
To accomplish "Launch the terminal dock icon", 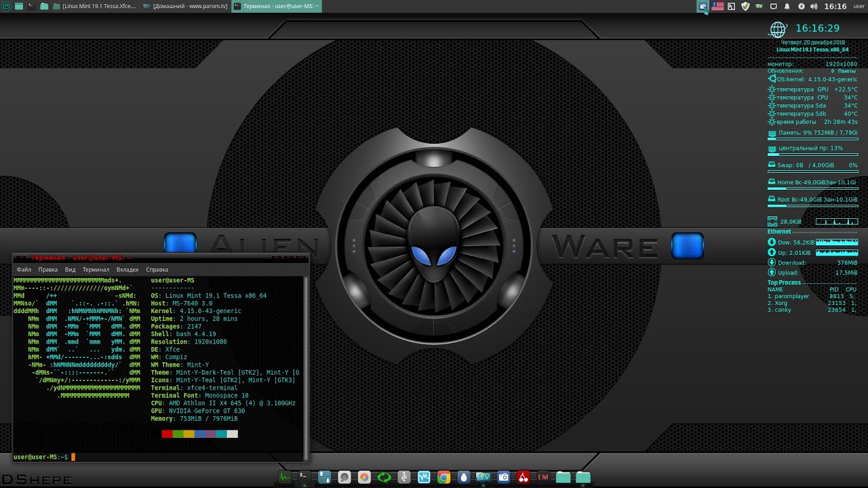I will pos(304,477).
